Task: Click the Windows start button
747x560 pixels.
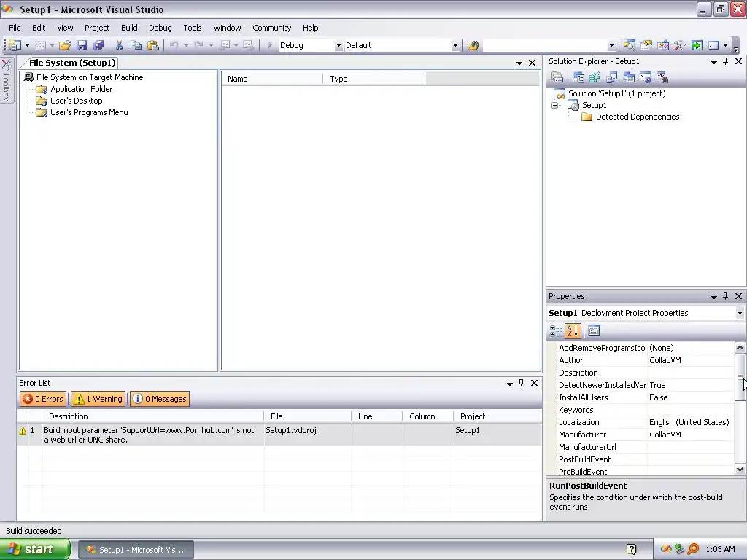Action: click(x=35, y=549)
